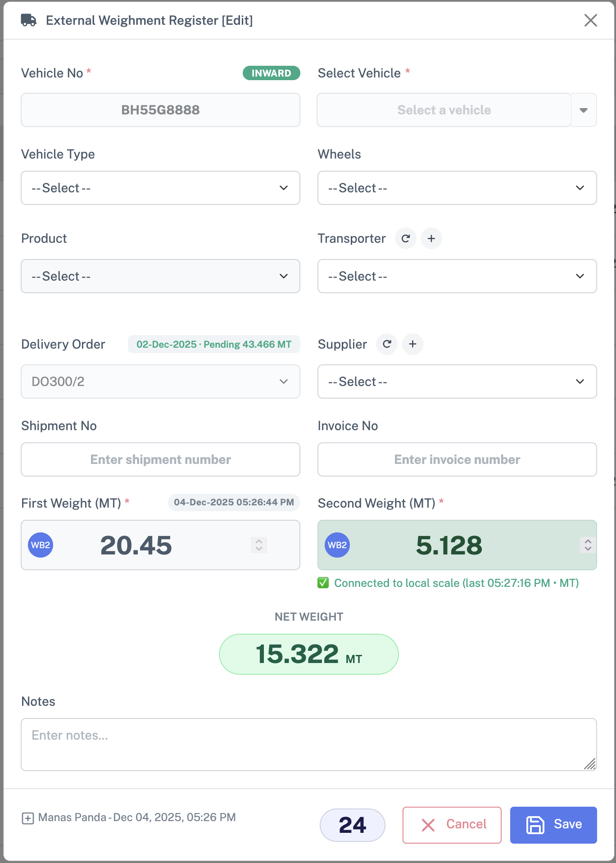This screenshot has height=863, width=616.
Task: Focus the Invoice No input field
Action: [x=457, y=459]
